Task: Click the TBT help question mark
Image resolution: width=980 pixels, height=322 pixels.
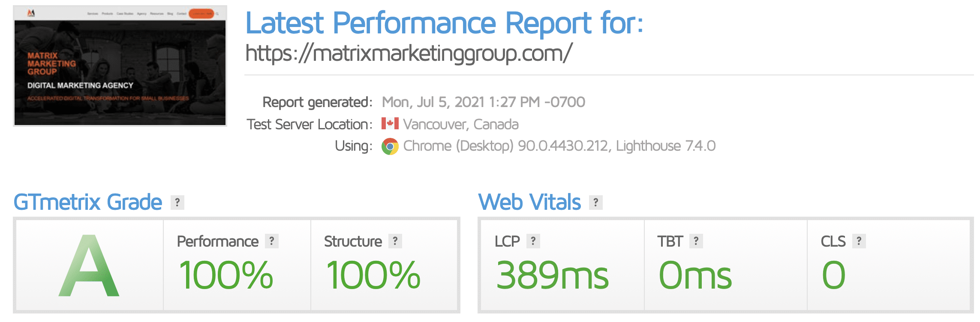Action: (696, 241)
